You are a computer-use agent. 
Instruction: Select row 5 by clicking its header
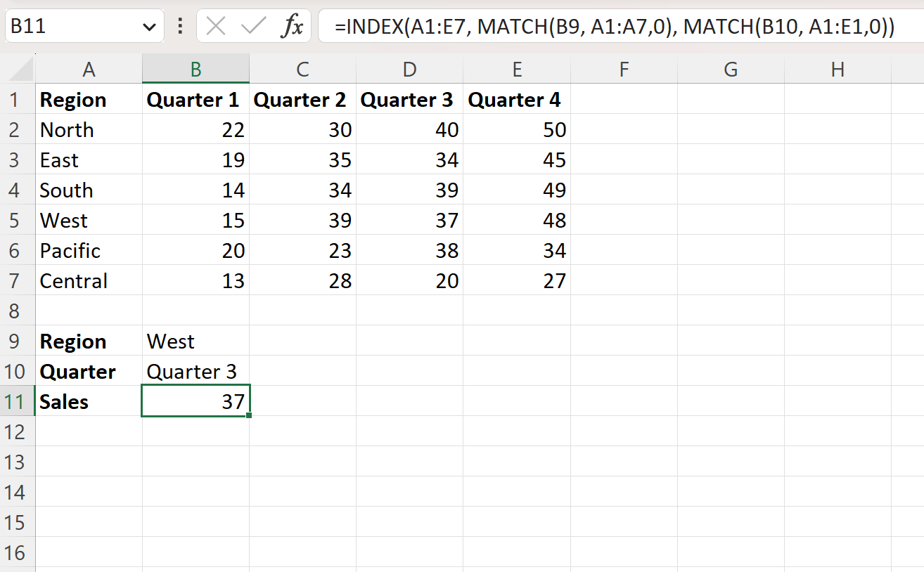click(17, 220)
